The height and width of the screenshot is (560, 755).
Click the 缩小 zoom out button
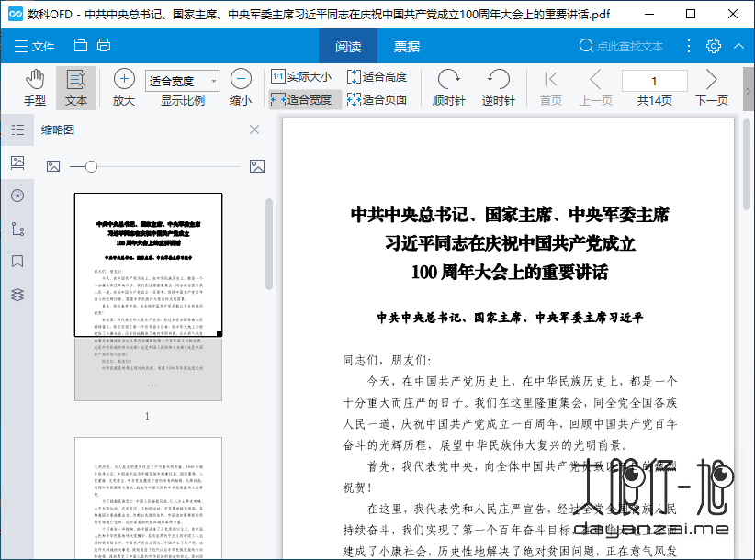click(241, 87)
